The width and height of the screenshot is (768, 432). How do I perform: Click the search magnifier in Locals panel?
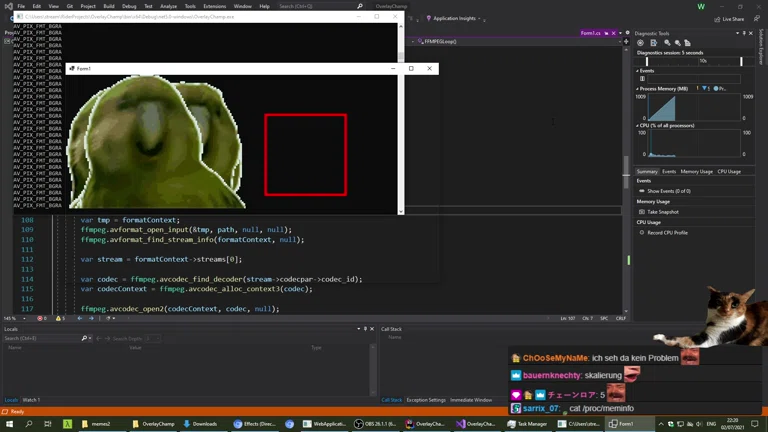pos(84,338)
